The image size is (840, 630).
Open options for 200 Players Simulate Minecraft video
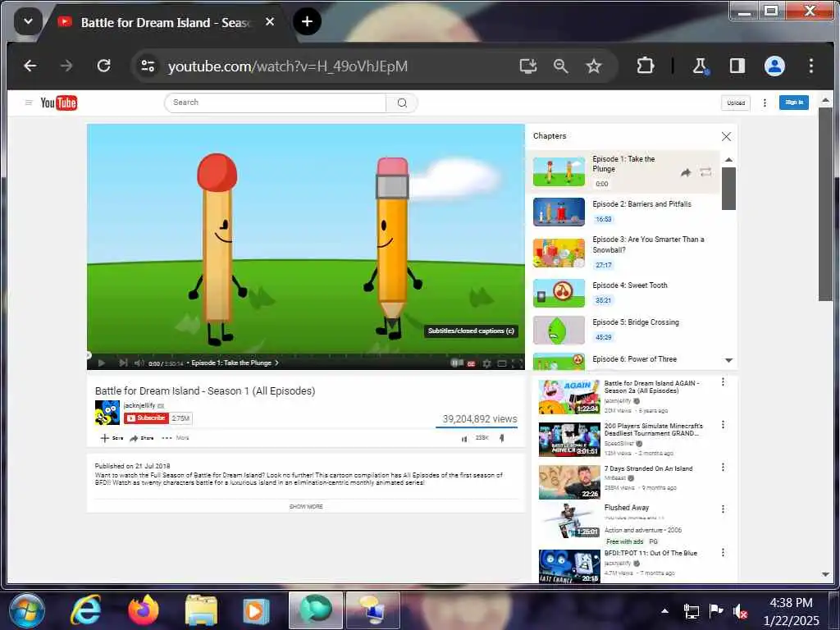click(x=723, y=425)
